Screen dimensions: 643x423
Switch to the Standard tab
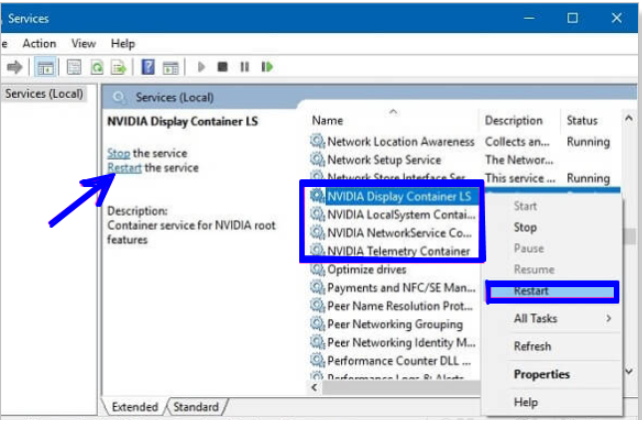(x=196, y=407)
